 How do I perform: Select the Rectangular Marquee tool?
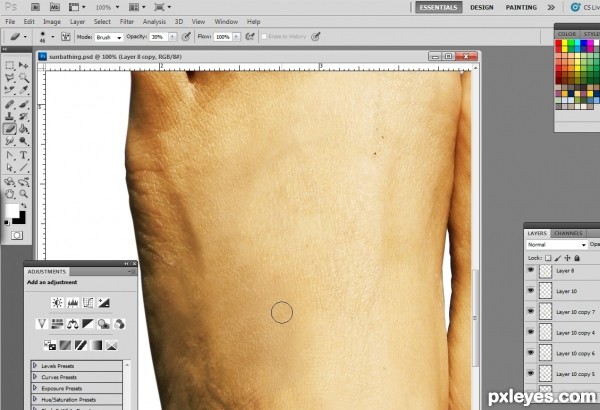(x=10, y=65)
